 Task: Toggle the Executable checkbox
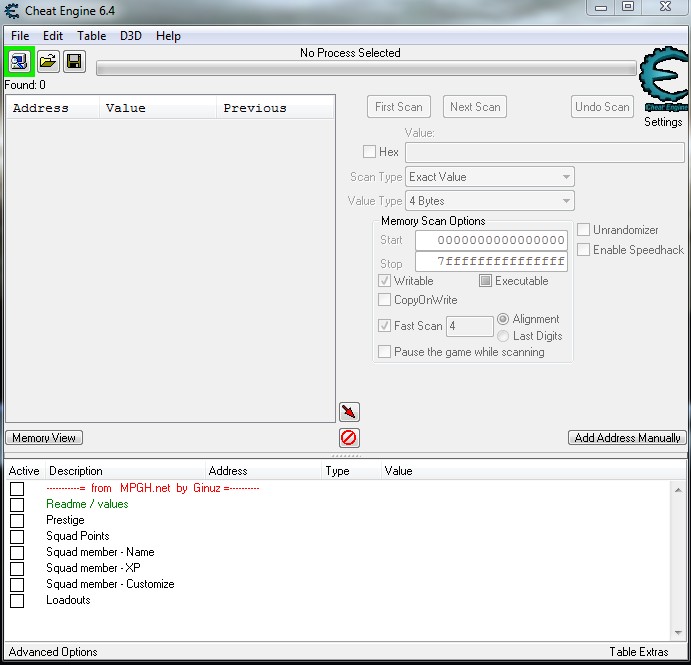(x=485, y=281)
